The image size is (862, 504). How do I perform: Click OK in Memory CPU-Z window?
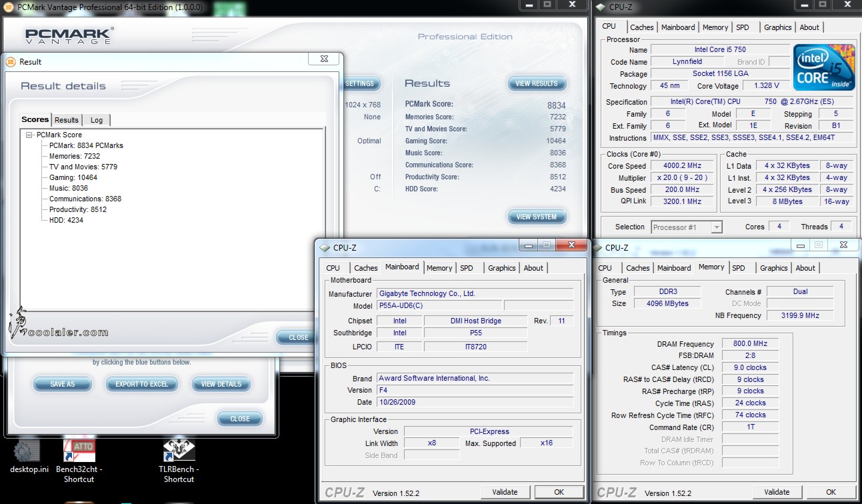831,492
